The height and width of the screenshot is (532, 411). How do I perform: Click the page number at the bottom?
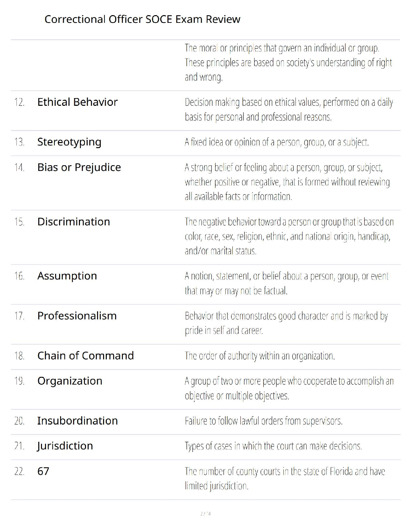click(205, 514)
